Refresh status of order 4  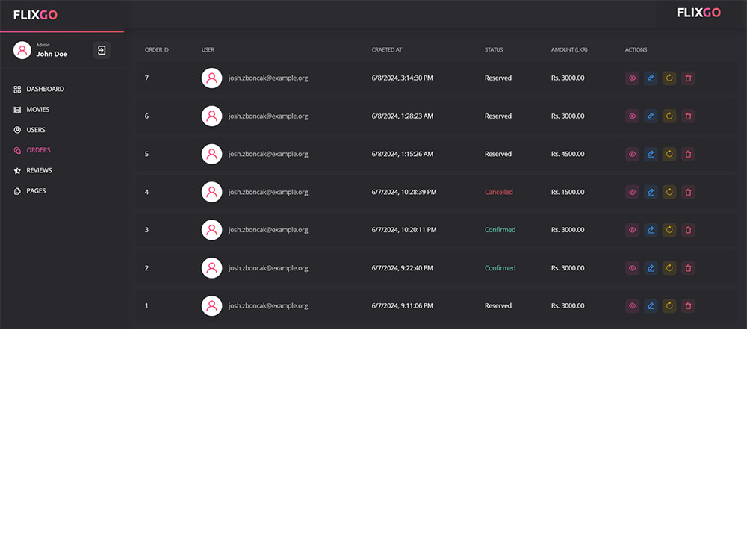point(669,192)
